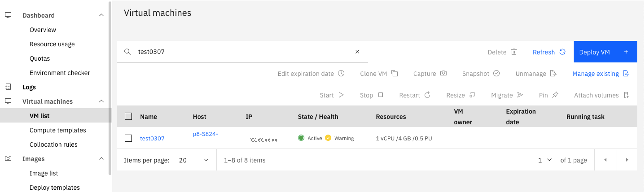This screenshot has width=644, height=192.
Task: Open the test0307 VM link
Action: pos(152,138)
